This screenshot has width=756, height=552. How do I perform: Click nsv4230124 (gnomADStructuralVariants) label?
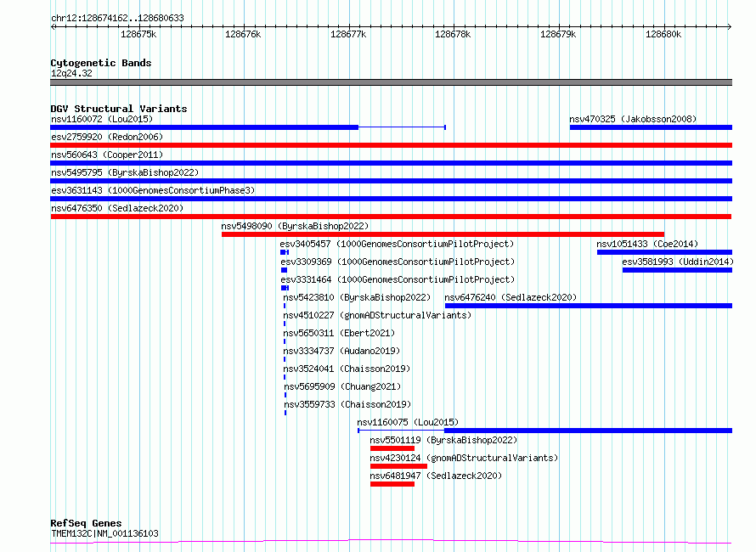pyautogui.click(x=464, y=458)
